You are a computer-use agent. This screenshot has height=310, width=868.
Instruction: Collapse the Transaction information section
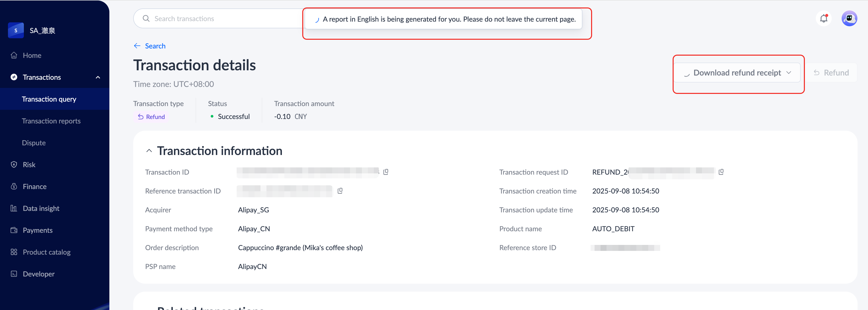click(149, 151)
